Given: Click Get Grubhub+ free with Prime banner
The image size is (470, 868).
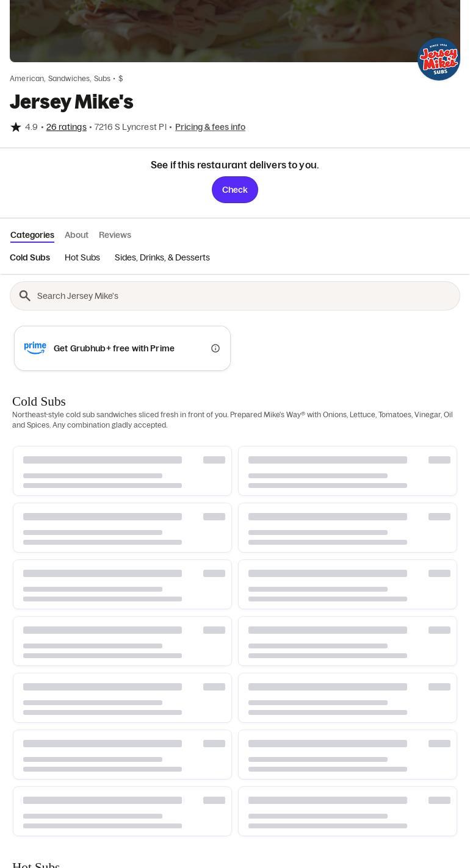Looking at the screenshot, I should [114, 348].
